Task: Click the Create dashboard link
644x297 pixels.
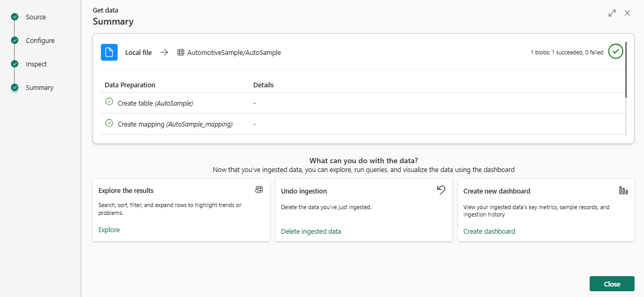Action: [x=489, y=231]
